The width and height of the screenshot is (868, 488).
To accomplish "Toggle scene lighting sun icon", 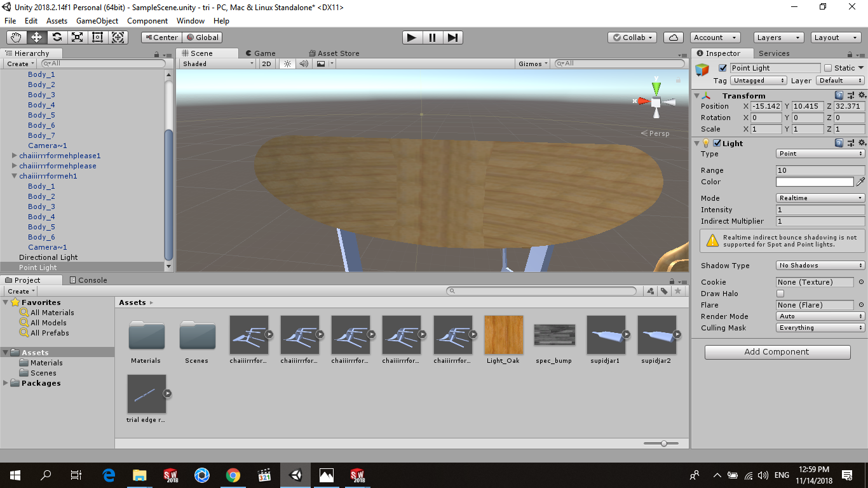I will [x=287, y=64].
